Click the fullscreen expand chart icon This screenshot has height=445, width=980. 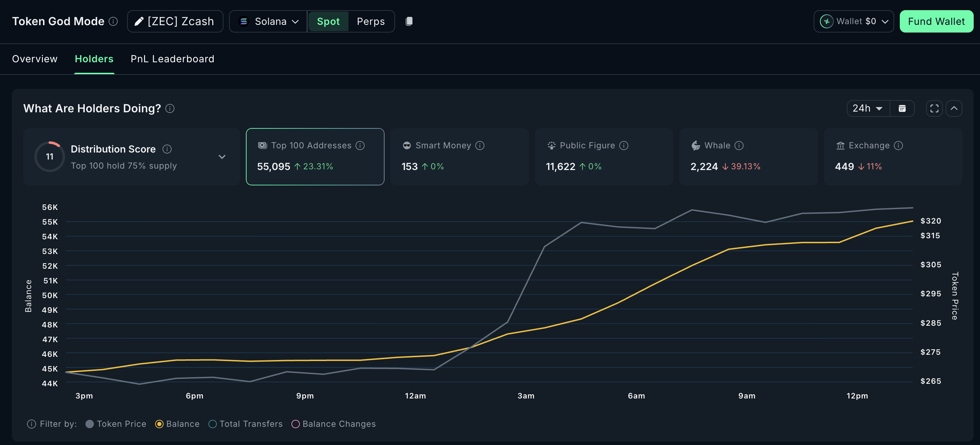point(934,109)
